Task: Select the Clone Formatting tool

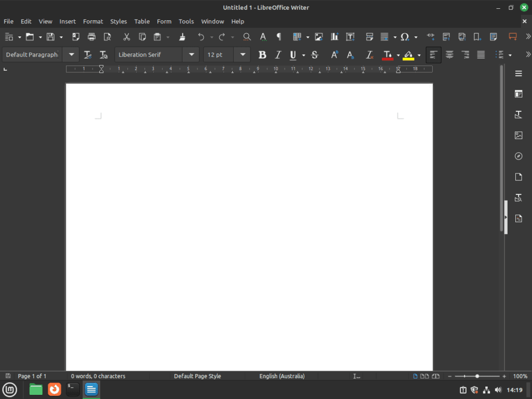Action: point(182,37)
